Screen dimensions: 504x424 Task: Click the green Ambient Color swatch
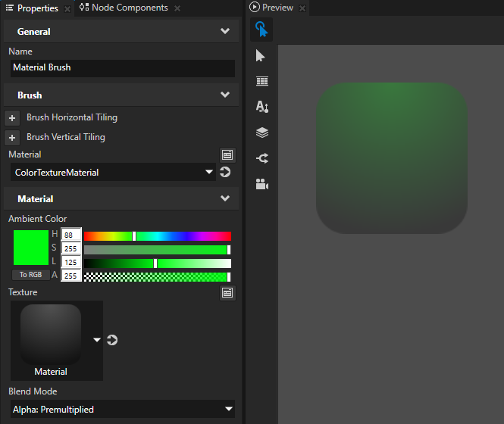point(30,248)
